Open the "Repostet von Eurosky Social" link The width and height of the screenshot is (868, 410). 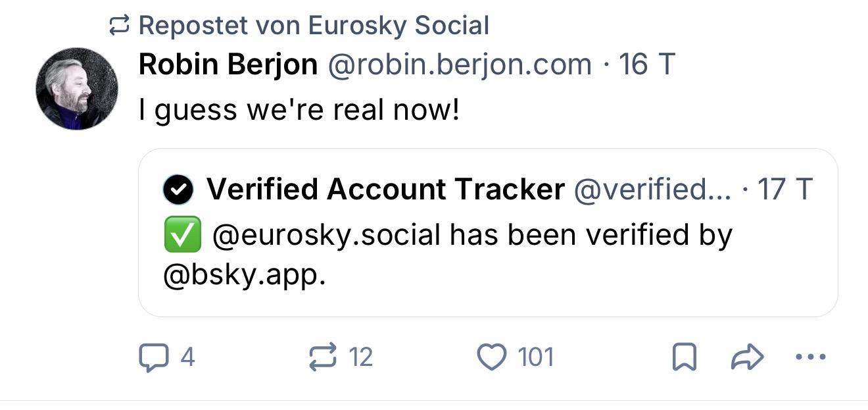point(314,26)
